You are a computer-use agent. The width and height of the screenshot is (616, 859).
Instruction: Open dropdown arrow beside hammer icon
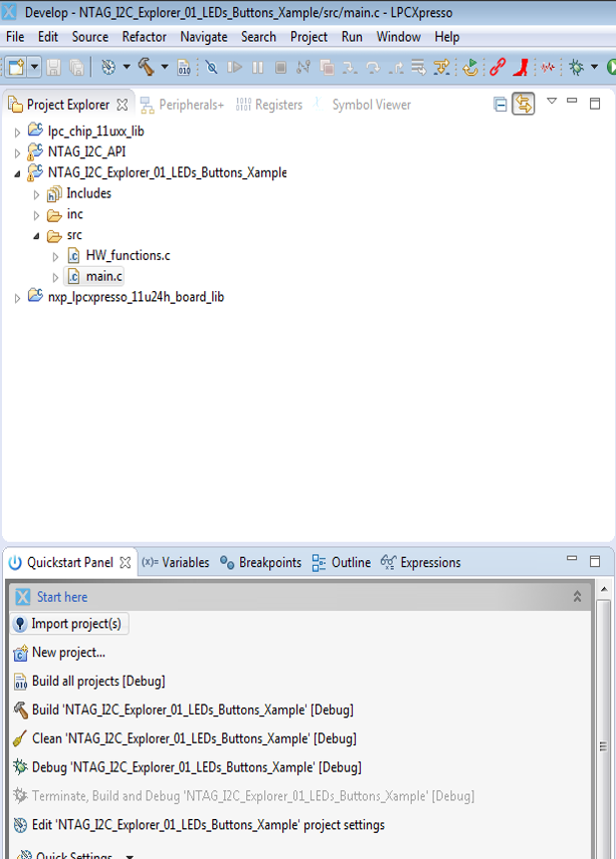pyautogui.click(x=164, y=68)
